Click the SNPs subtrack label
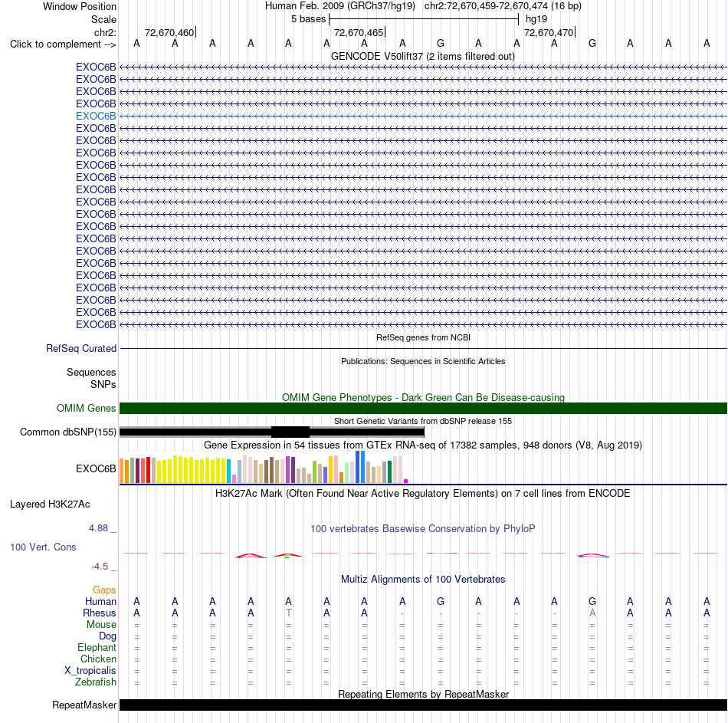Viewport: 728px width, 723px height. point(103,385)
